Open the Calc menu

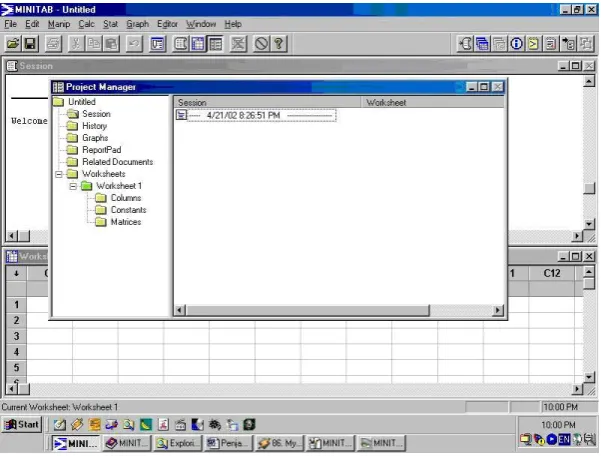coord(86,24)
